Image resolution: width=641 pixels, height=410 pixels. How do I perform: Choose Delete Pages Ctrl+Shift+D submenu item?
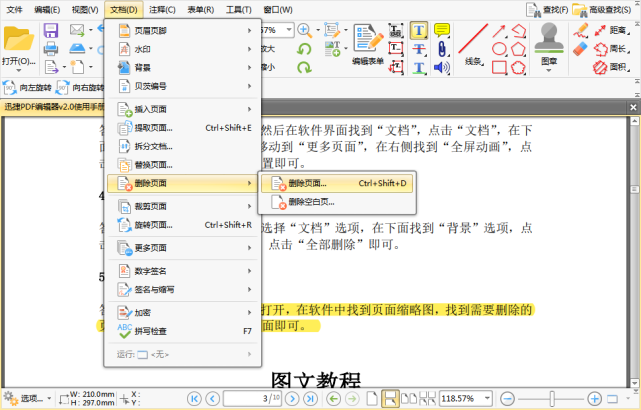(337, 183)
